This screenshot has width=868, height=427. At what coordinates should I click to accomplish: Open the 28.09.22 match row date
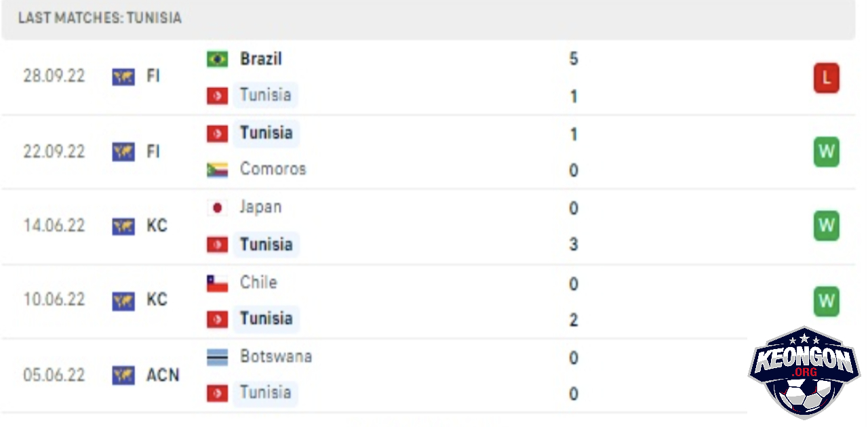click(x=54, y=76)
